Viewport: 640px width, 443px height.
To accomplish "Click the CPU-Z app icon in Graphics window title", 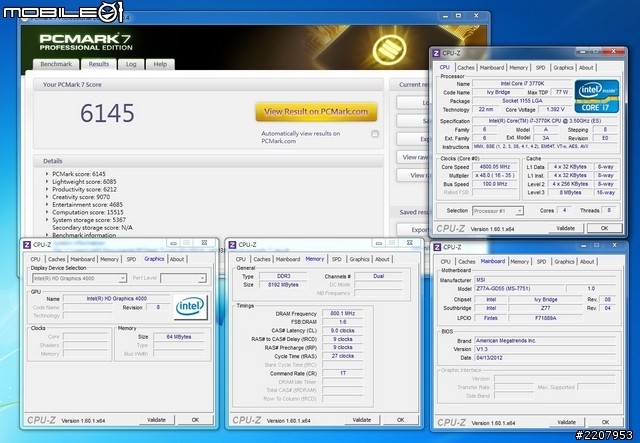I will coord(27,245).
